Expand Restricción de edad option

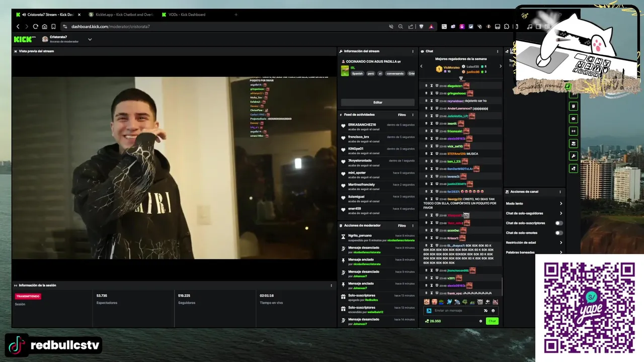[534, 243]
